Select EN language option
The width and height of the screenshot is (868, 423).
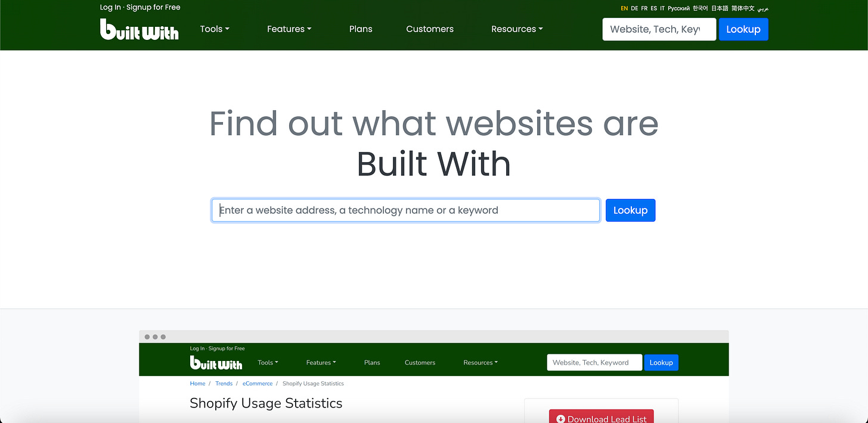coord(624,8)
